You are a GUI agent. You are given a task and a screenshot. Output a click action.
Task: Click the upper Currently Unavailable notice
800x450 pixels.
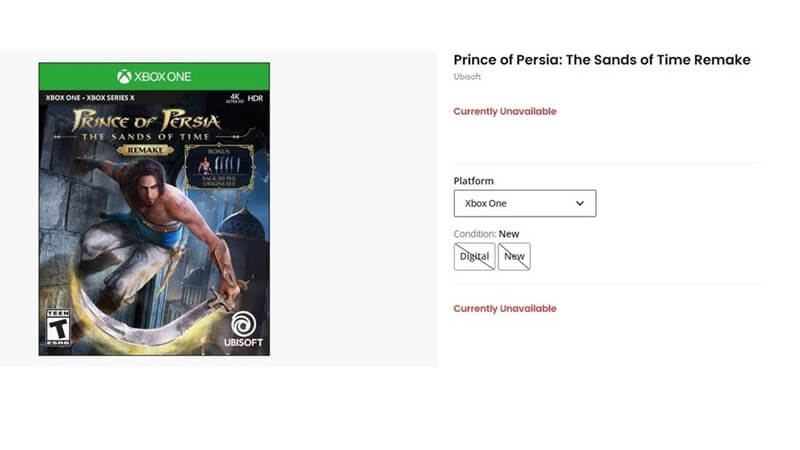click(x=504, y=111)
